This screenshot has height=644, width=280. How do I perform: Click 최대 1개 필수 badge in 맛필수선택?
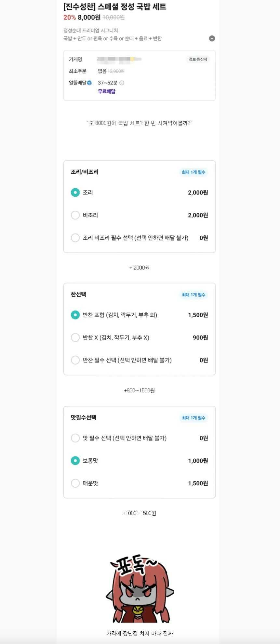(x=193, y=418)
